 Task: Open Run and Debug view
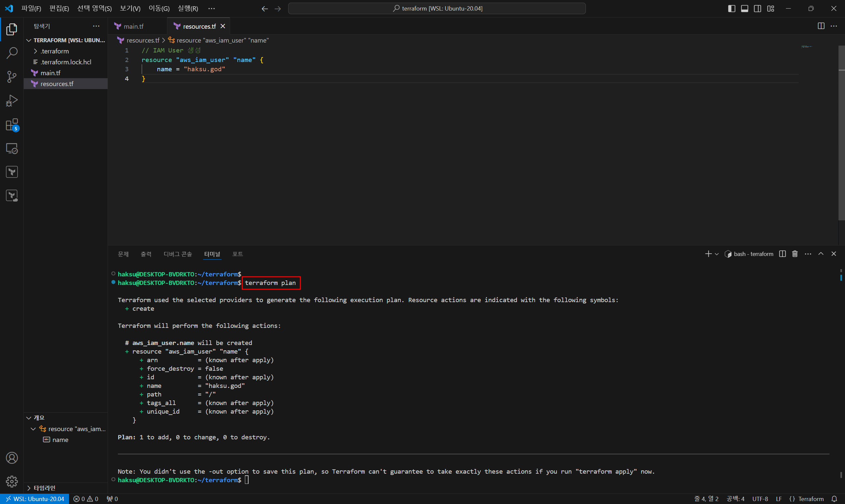[x=12, y=101]
